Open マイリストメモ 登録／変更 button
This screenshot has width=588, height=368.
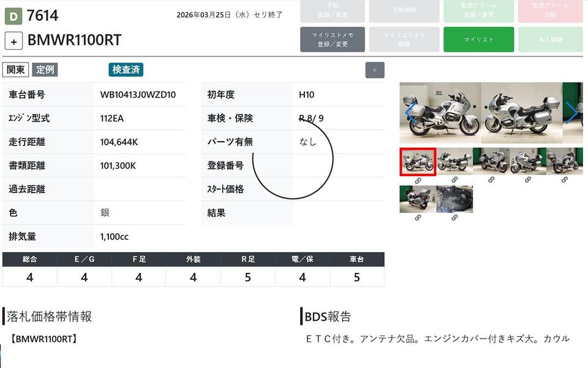tap(333, 39)
